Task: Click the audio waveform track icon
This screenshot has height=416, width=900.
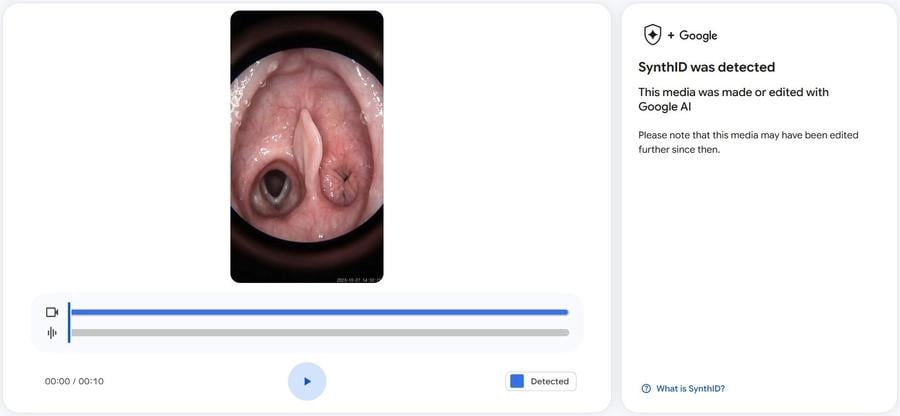Action: [52, 333]
